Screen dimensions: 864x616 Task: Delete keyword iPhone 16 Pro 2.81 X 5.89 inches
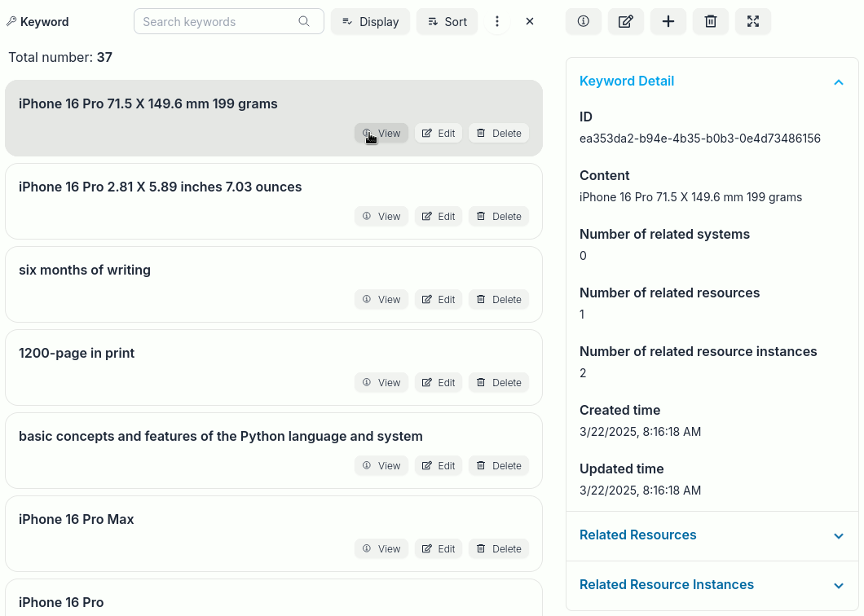(499, 217)
